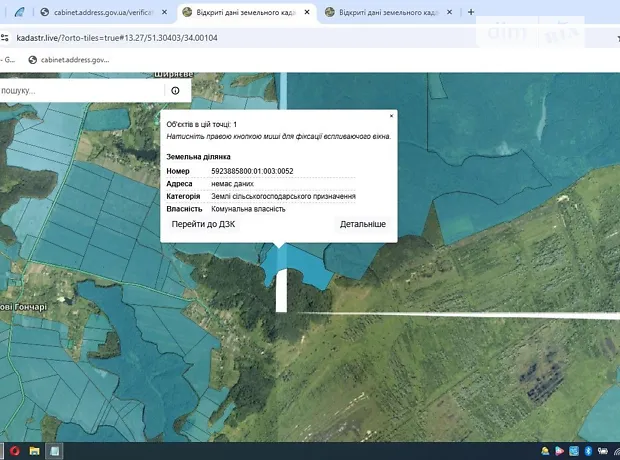Click the site info icon in address bar
Image resolution: width=620 pixels, height=460 pixels.
pyautogui.click(x=5, y=37)
